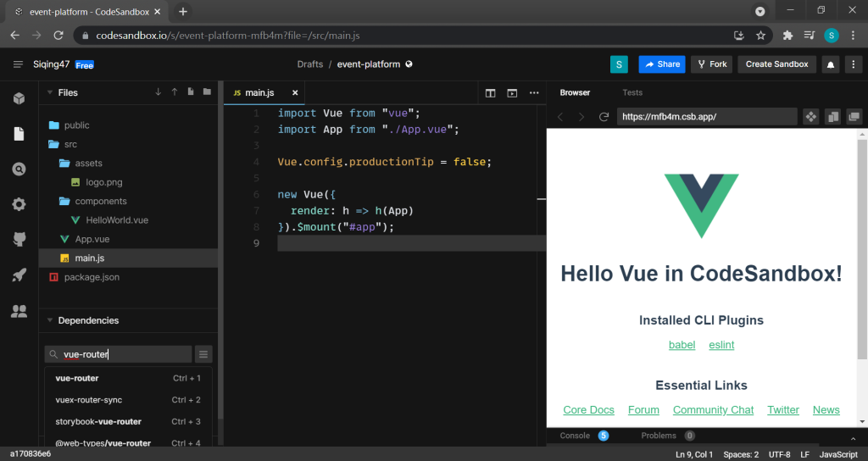Click the preview back arrow
Screen dimensions: 868x461
[560, 117]
